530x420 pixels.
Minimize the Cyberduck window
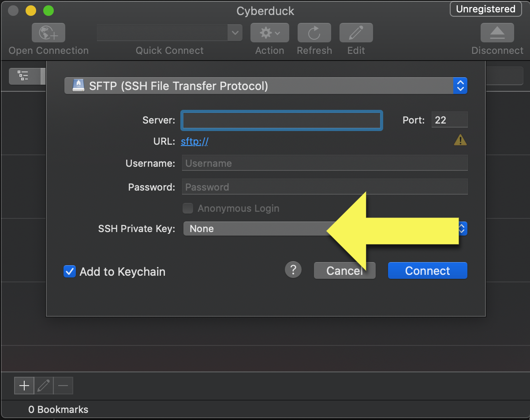(x=31, y=11)
